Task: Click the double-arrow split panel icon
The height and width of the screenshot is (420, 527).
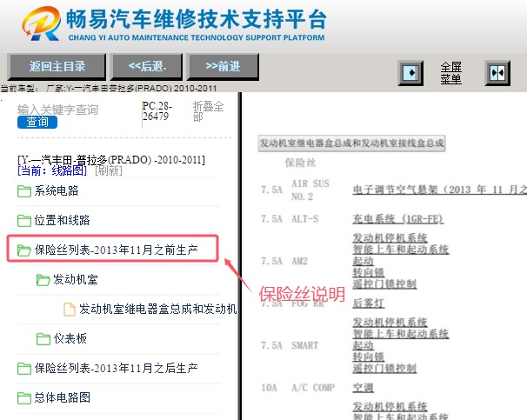Action: click(x=497, y=73)
